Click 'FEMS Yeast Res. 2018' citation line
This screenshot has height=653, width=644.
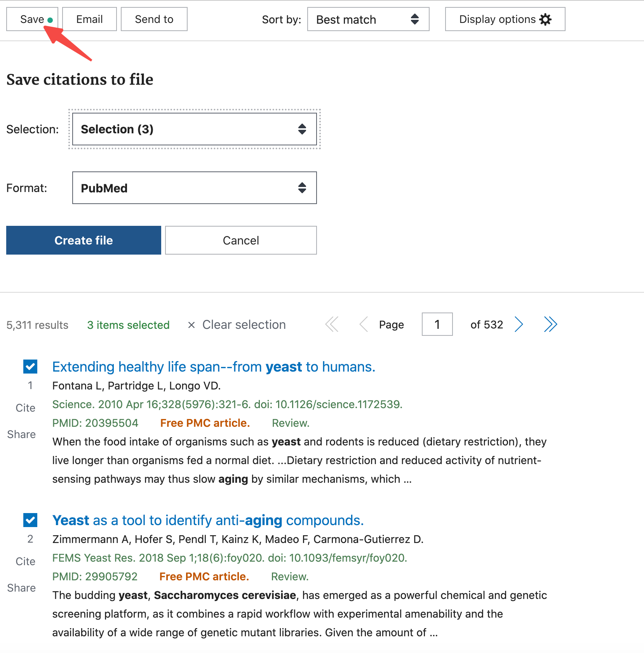click(x=230, y=558)
